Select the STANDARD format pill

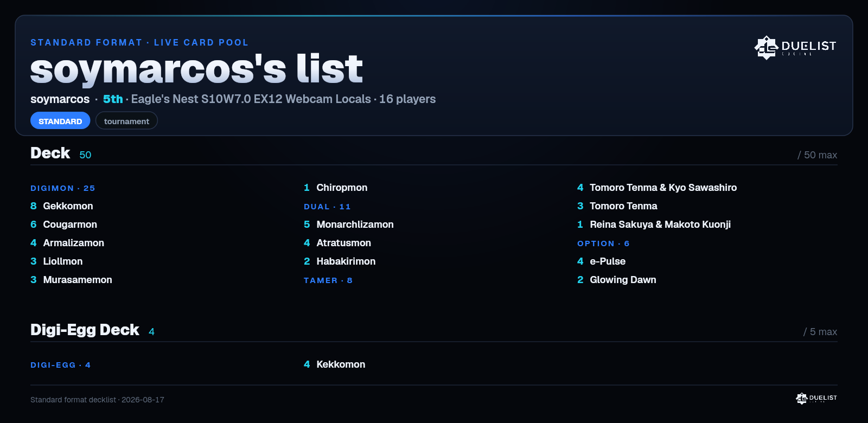[60, 121]
